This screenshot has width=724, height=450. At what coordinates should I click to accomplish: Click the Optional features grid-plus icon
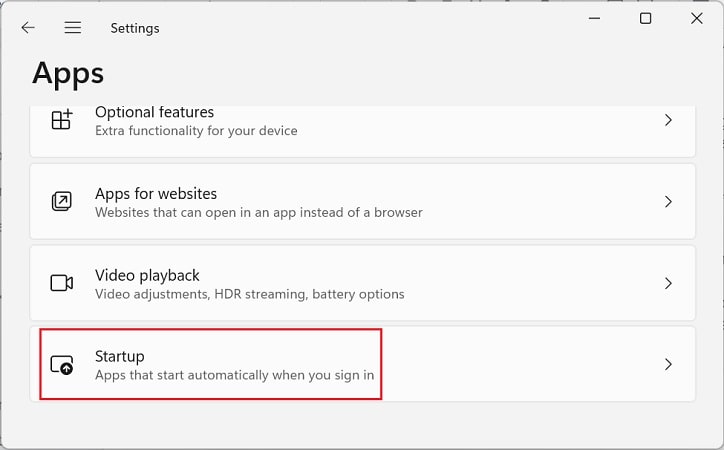click(62, 120)
